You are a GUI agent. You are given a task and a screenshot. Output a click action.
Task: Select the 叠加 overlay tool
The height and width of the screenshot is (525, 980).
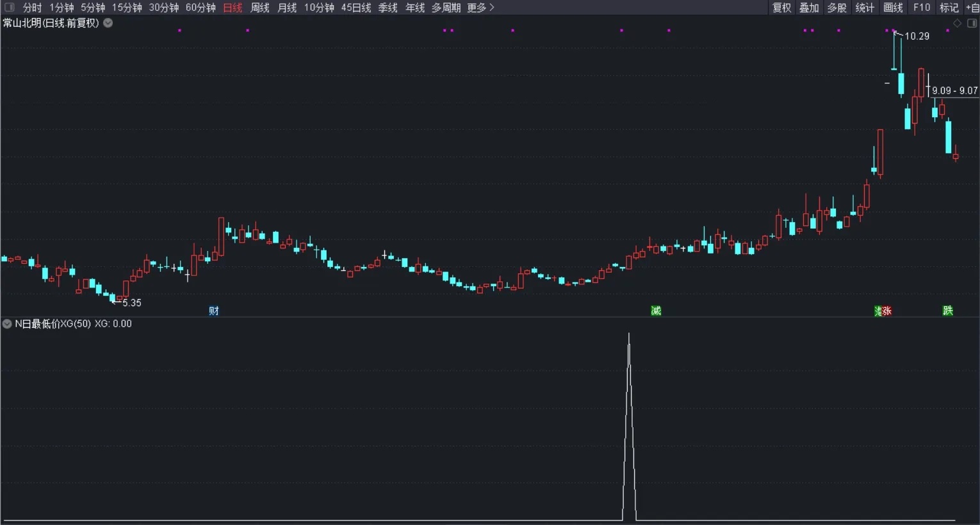tap(808, 7)
